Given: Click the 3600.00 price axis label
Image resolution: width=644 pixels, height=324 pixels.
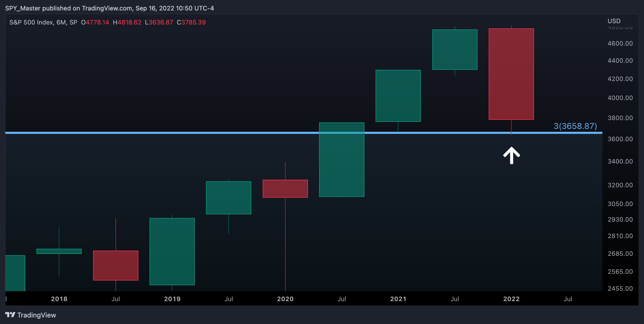Looking at the screenshot, I should point(620,139).
